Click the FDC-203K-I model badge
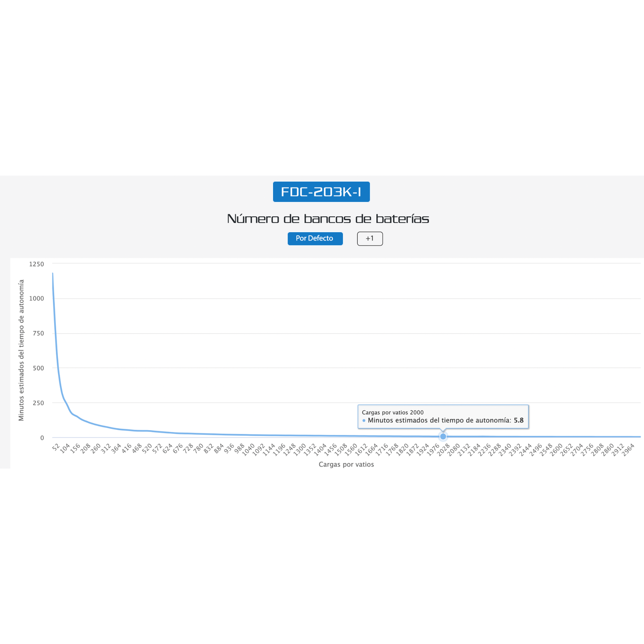This screenshot has width=644, height=644. [x=321, y=192]
